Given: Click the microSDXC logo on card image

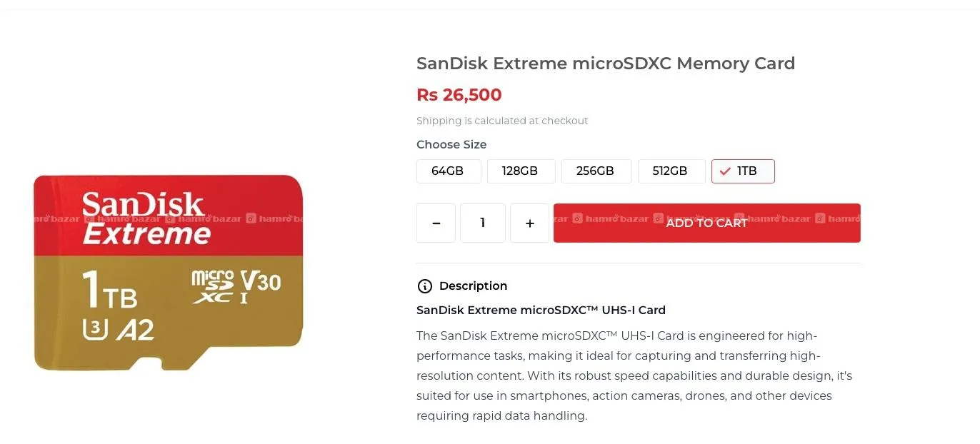Looking at the screenshot, I should coord(212,287).
